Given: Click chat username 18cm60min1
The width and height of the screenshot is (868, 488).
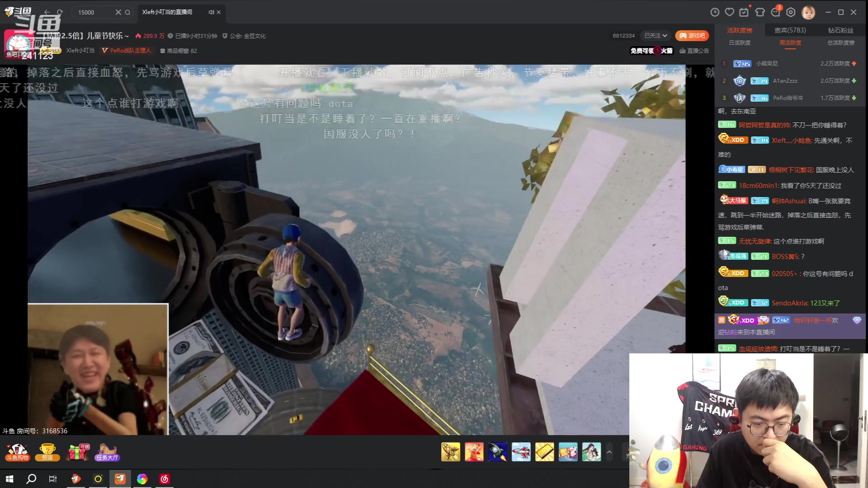Looking at the screenshot, I should pos(759,186).
